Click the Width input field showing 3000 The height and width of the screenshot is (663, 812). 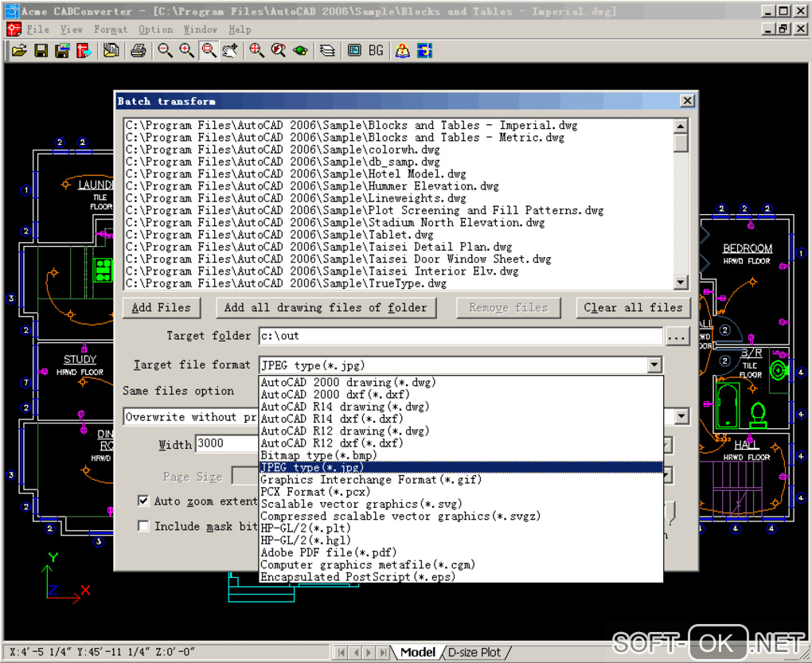coord(227,443)
